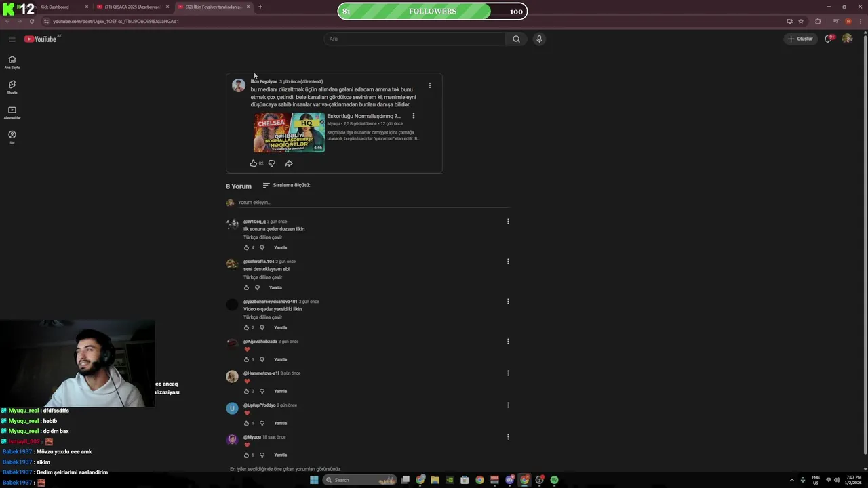This screenshot has height=488, width=868.
Task: Start voice search with the microphone icon
Action: coord(539,39)
